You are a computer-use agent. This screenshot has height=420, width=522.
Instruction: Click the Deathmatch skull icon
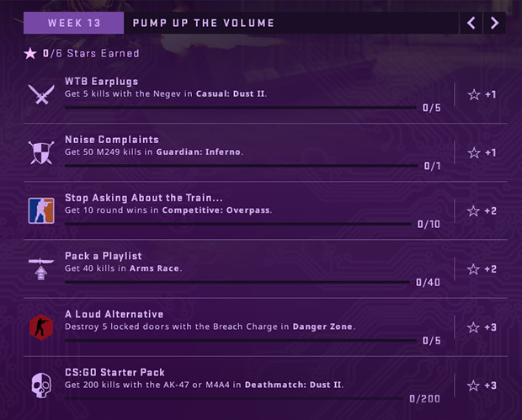click(x=41, y=385)
